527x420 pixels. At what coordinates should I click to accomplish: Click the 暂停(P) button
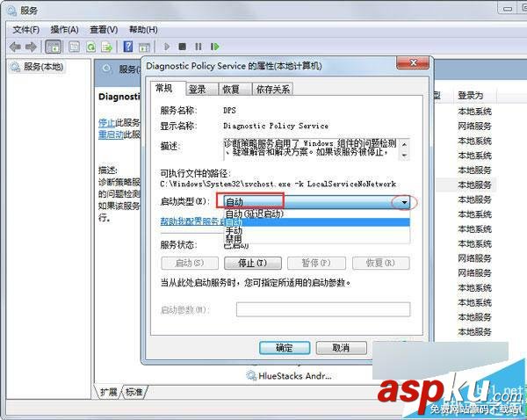316,263
